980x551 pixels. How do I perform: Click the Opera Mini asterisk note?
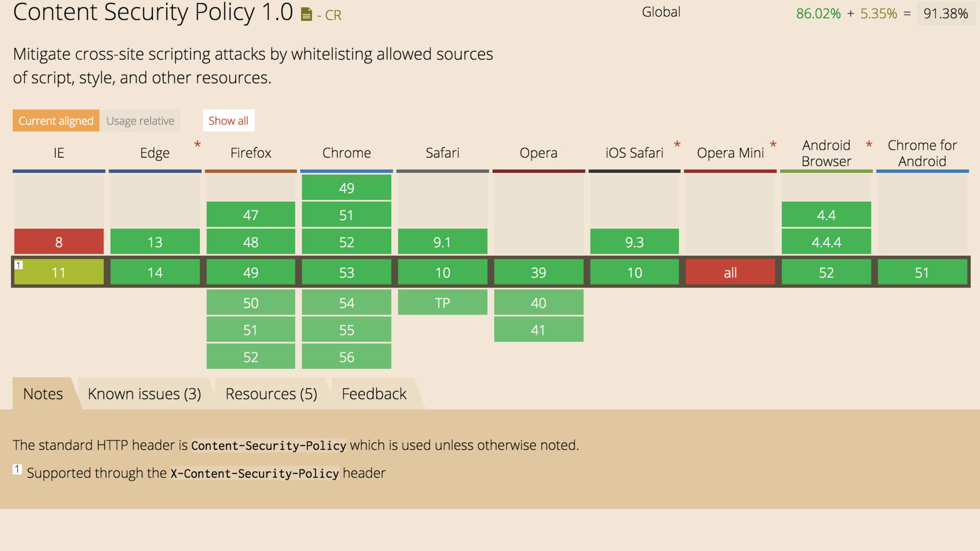773,145
